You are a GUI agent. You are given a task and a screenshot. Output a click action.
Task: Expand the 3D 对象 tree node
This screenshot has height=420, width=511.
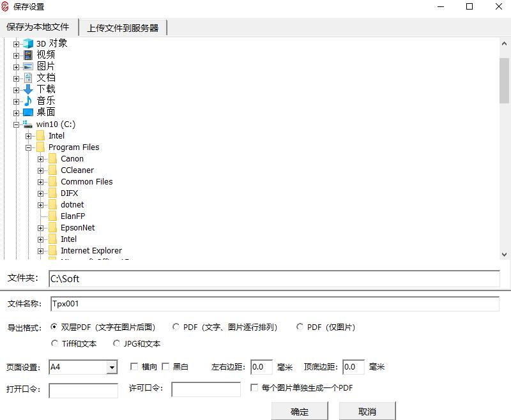coord(16,44)
